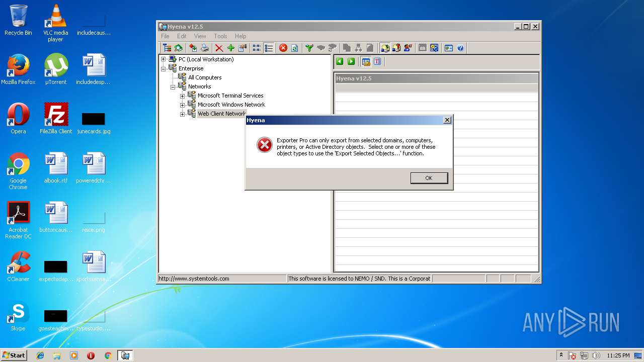Click the green funnel filter icon
Viewport: 644px width, 362px height.
click(309, 48)
